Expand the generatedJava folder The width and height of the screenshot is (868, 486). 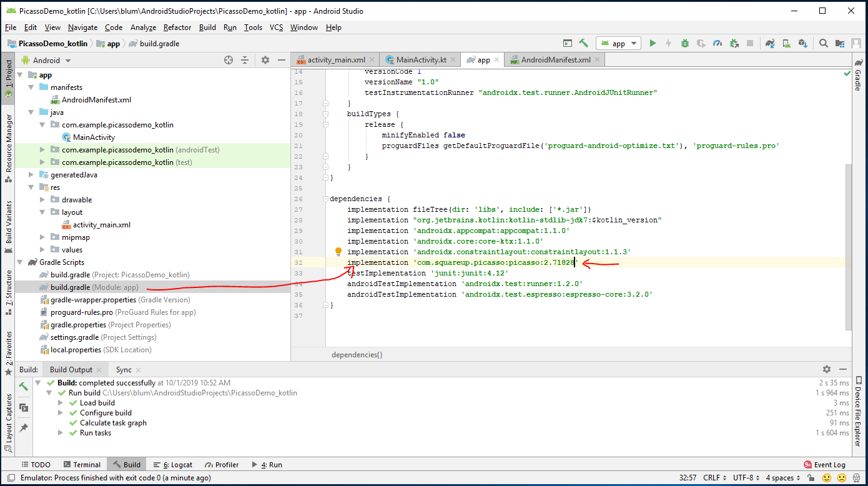tap(31, 175)
